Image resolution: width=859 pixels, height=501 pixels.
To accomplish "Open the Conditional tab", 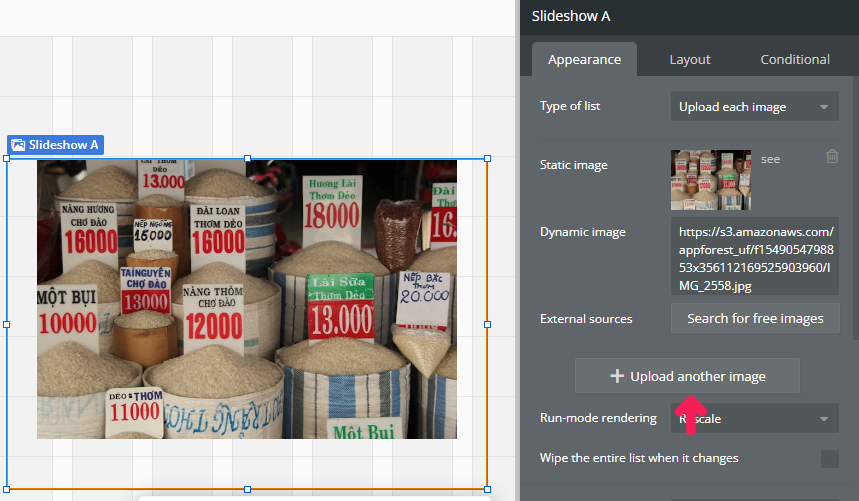I will [794, 59].
